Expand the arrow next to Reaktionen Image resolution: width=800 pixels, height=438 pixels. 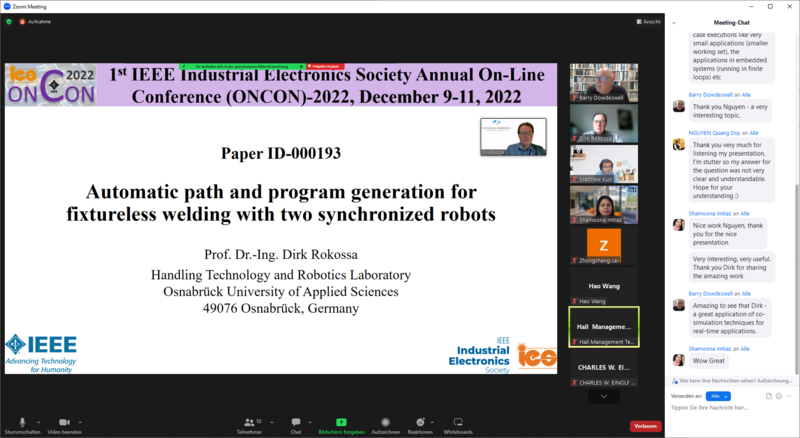pos(432,422)
